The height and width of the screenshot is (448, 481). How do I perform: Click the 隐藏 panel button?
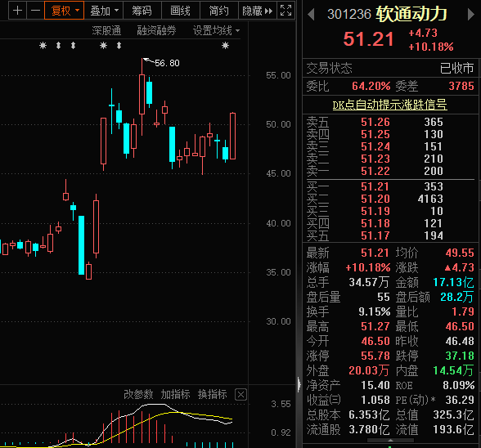[x=258, y=11]
